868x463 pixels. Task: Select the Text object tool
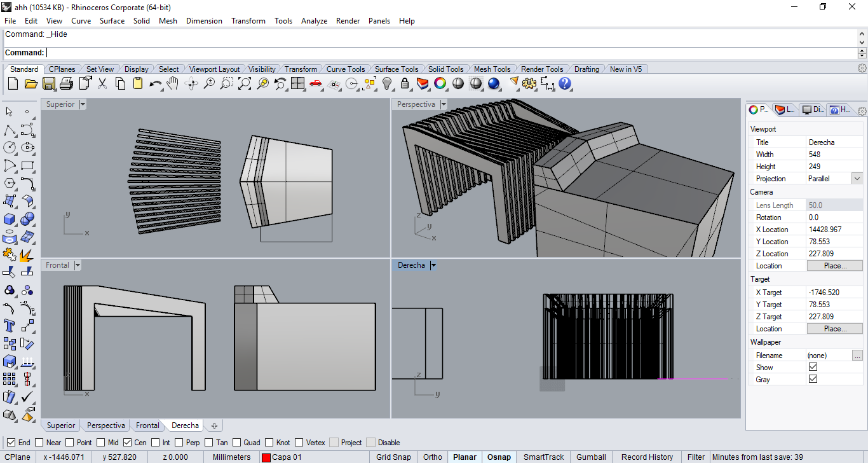(x=10, y=326)
